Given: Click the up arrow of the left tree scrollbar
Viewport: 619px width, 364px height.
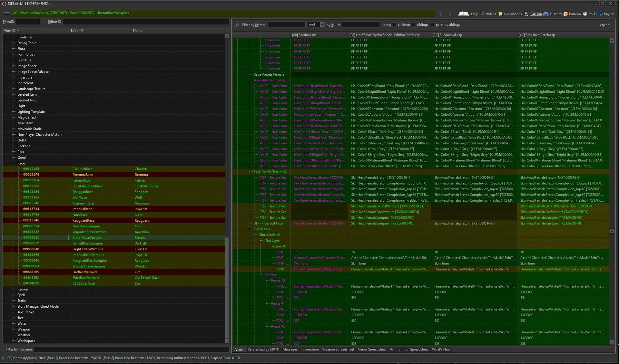Looking at the screenshot, I should click(227, 36).
